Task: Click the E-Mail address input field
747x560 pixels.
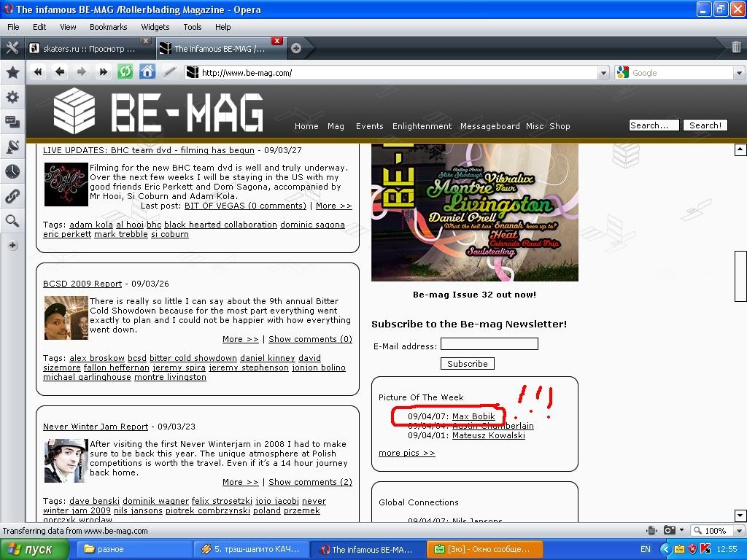Action: 489,344
